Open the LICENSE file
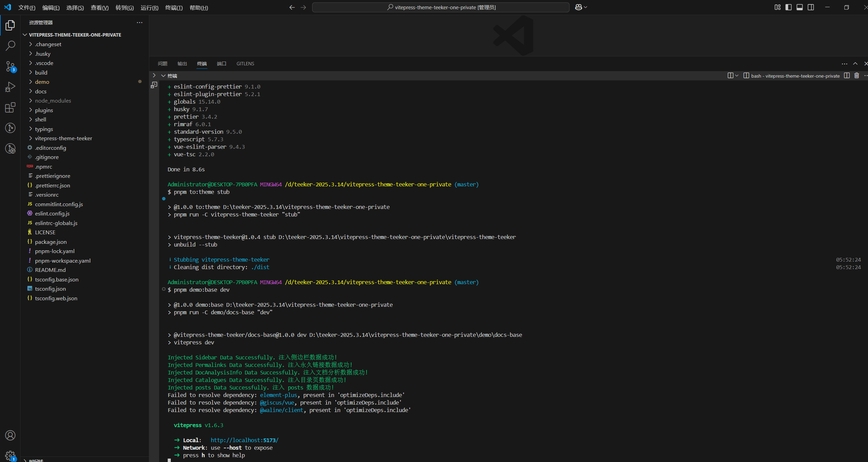Image resolution: width=868 pixels, height=462 pixels. [85, 232]
